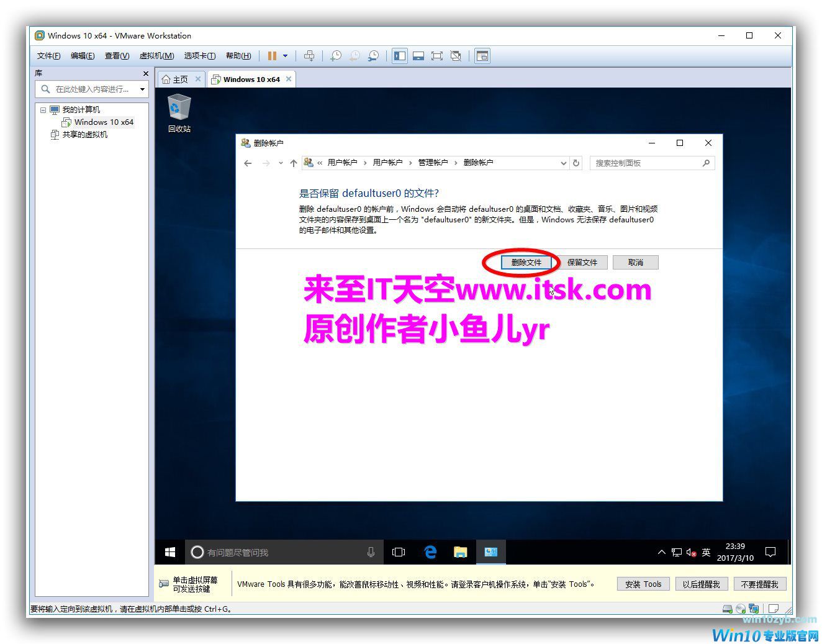Show hidden tray icons chevron
Viewport: 822px width, 644px height.
[x=661, y=552]
